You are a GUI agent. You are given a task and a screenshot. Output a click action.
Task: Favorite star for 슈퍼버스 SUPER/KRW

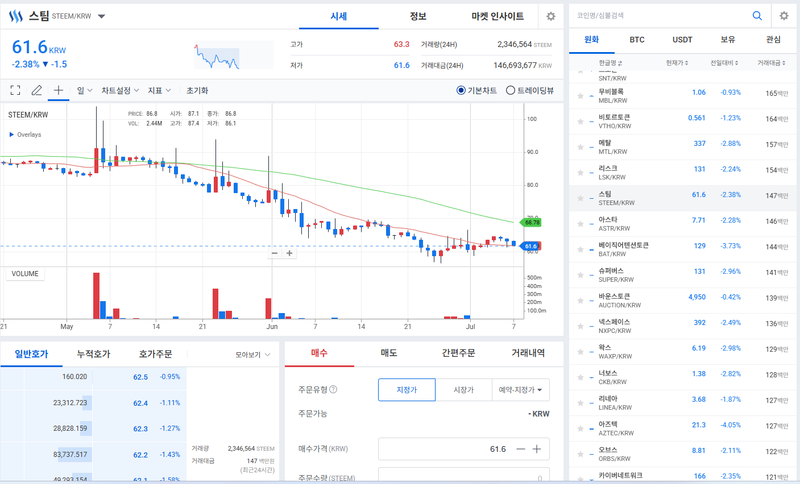(x=580, y=275)
